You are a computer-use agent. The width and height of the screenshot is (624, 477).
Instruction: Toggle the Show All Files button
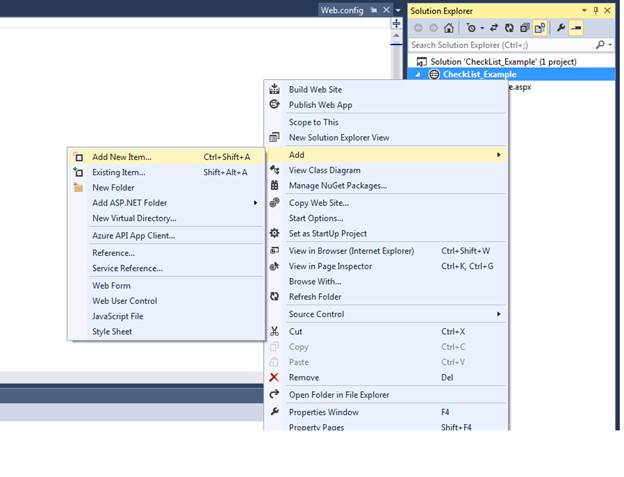540,28
